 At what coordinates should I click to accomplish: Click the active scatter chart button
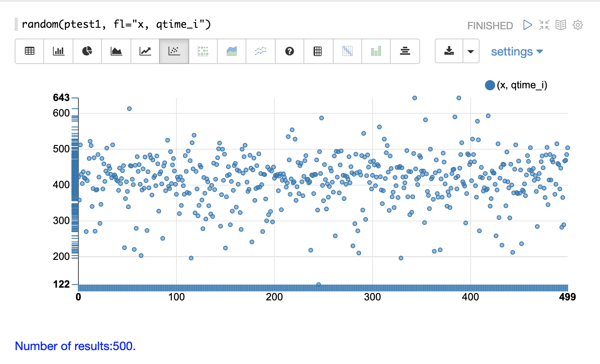click(x=174, y=51)
